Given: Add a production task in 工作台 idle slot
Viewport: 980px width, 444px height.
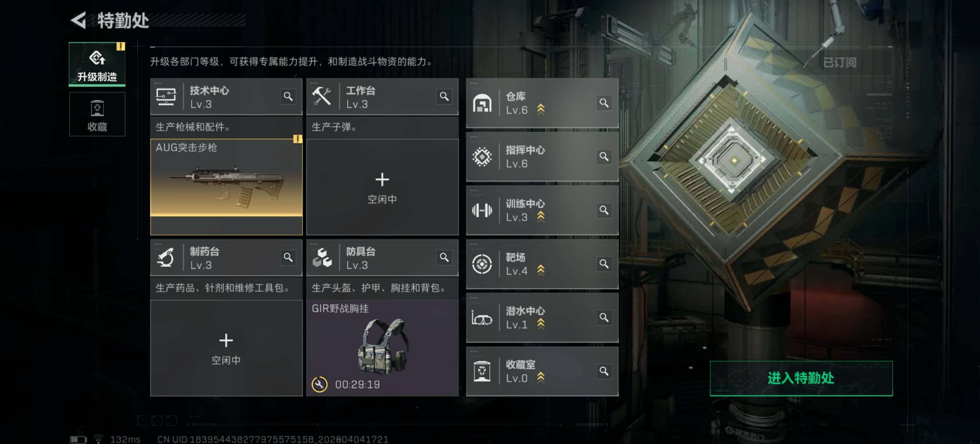Looking at the screenshot, I should (x=382, y=187).
